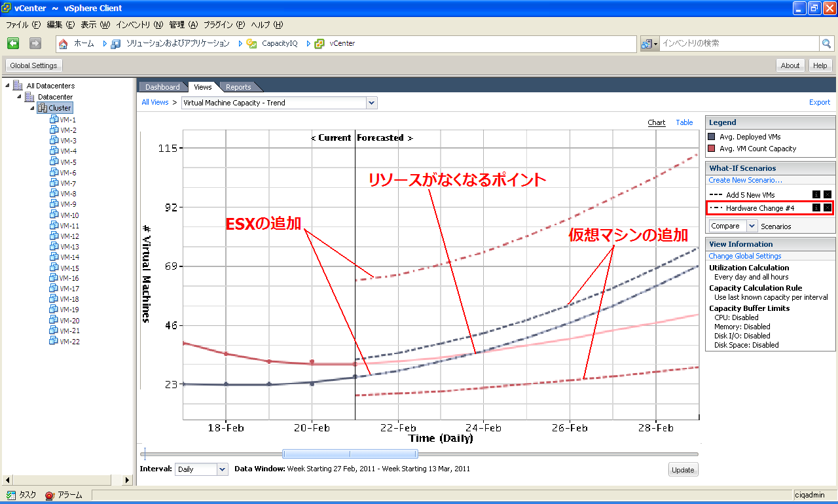Image resolution: width=838 pixels, height=504 pixels.
Task: Click the VM-1 virtual machine icon
Action: 54,120
